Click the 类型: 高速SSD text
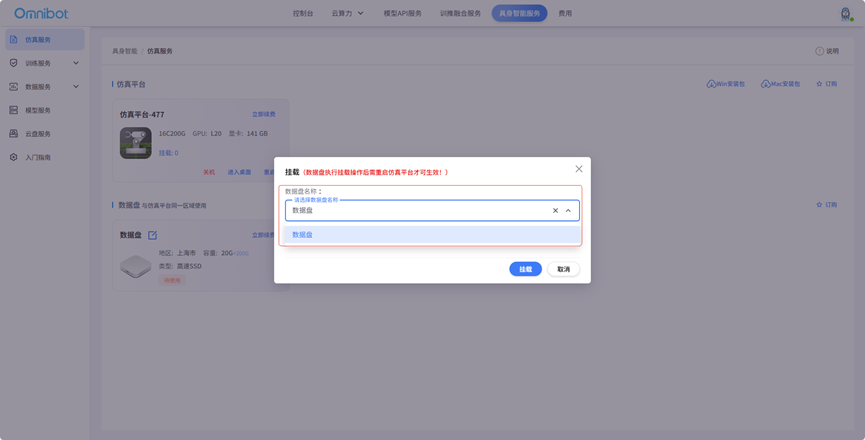The width and height of the screenshot is (865, 440). [x=180, y=266]
